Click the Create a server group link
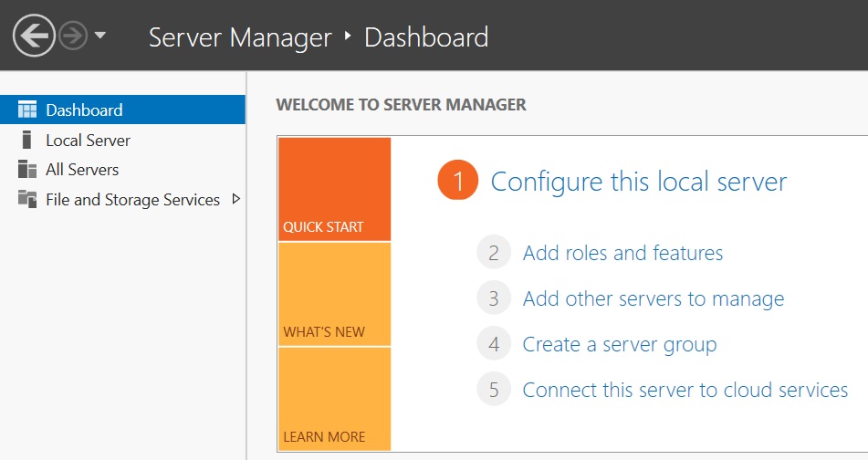 point(619,344)
